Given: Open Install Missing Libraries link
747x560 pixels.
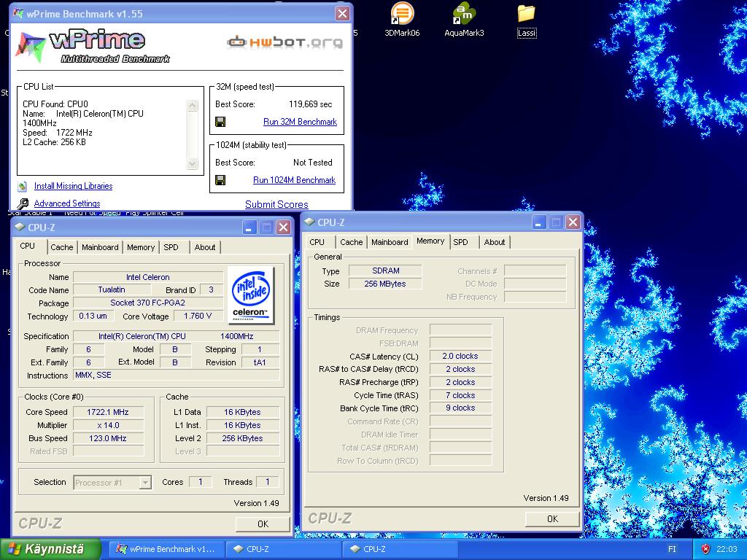Looking at the screenshot, I should point(74,186).
